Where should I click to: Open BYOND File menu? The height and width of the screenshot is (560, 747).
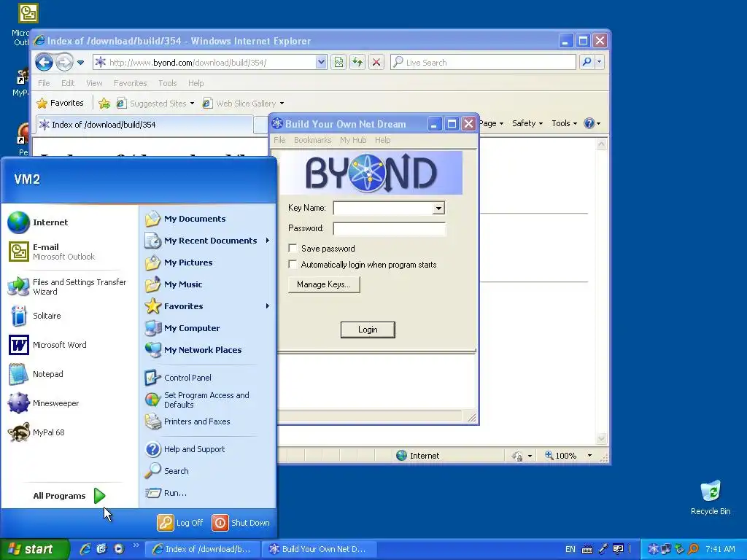(279, 140)
